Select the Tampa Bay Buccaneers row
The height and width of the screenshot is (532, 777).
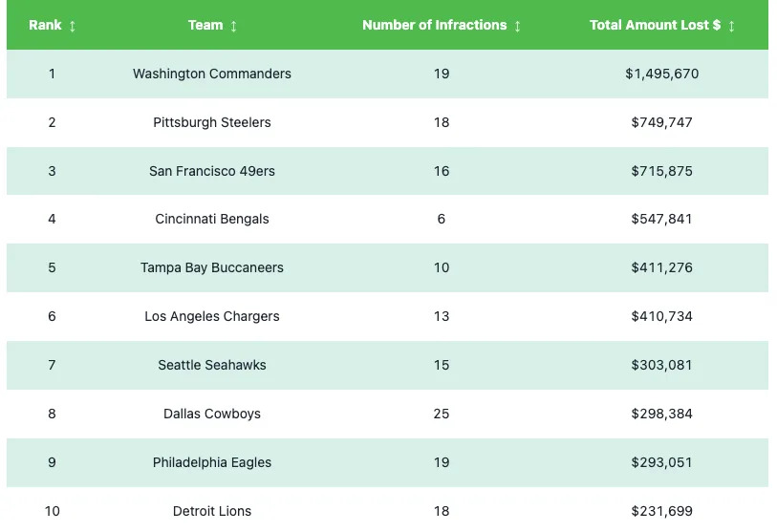click(x=212, y=267)
